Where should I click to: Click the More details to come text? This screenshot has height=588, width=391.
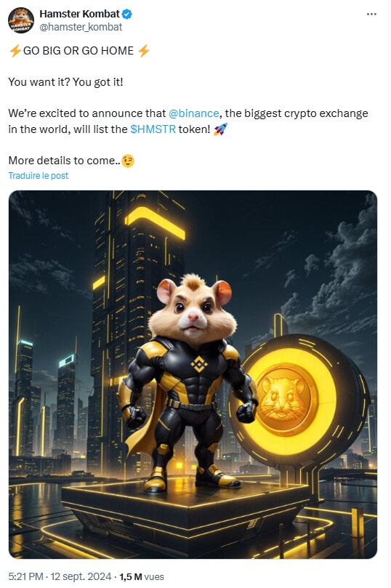64,161
